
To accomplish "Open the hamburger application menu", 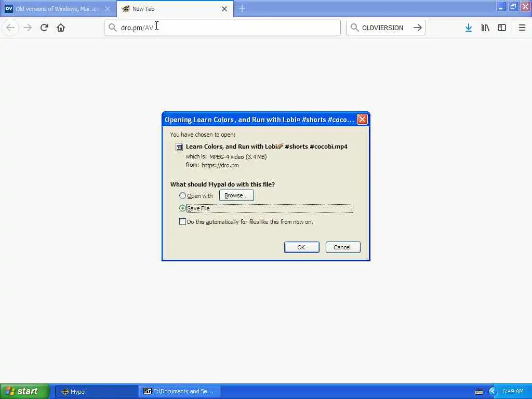I will 522,28.
